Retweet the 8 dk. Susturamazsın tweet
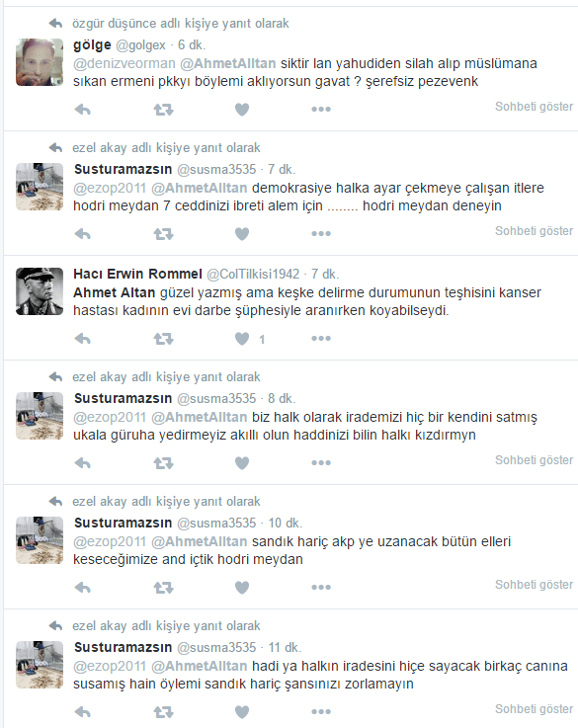 click(x=163, y=463)
